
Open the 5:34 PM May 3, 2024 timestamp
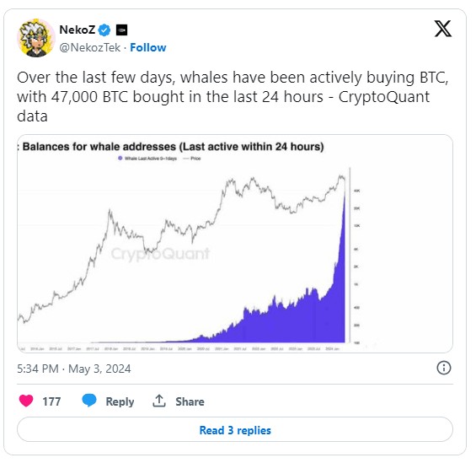[74, 369]
